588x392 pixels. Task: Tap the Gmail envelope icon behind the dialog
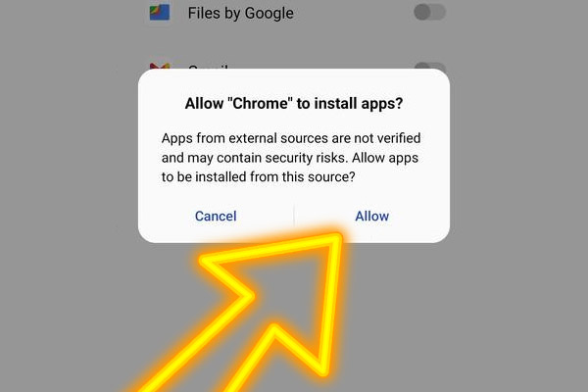tap(160, 66)
